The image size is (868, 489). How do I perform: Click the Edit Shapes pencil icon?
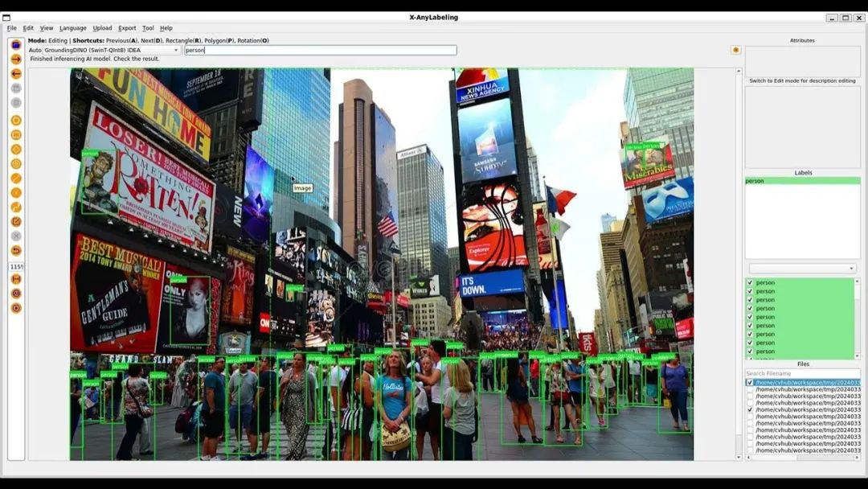tap(16, 221)
